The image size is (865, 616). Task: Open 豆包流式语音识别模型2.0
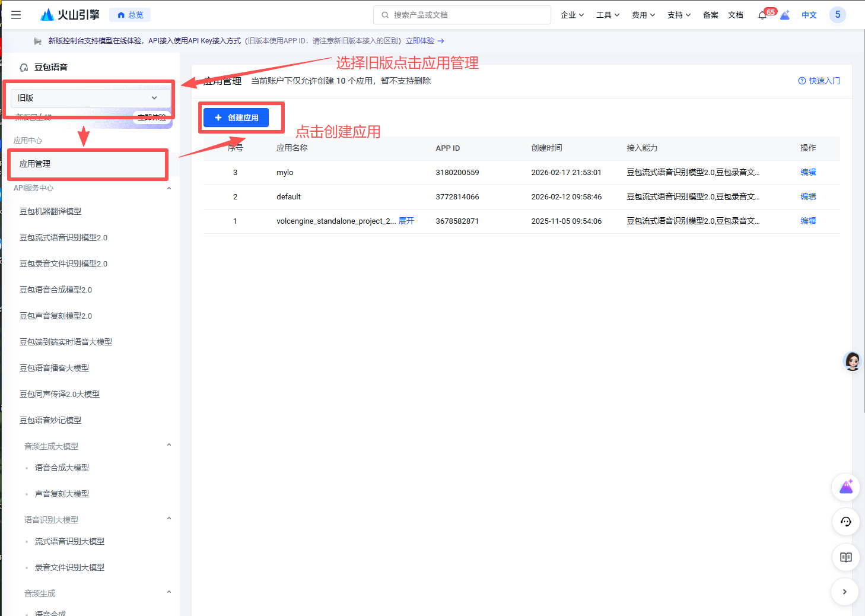63,237
